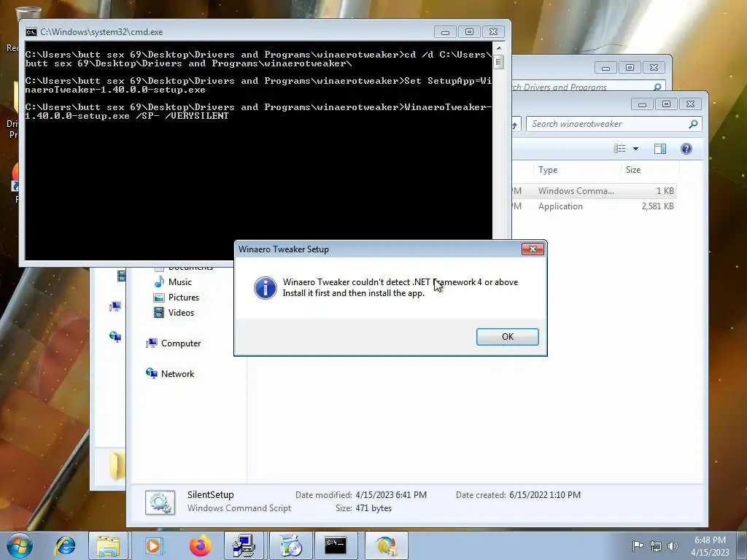The width and height of the screenshot is (747, 560).
Task: Maximize the Drivers and Programs window
Action: pos(630,68)
